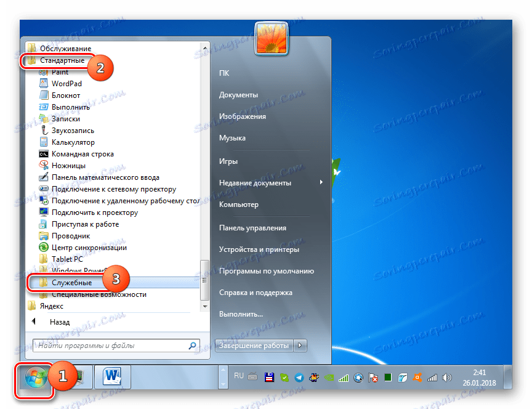Open Документы from Start menu

[238, 95]
